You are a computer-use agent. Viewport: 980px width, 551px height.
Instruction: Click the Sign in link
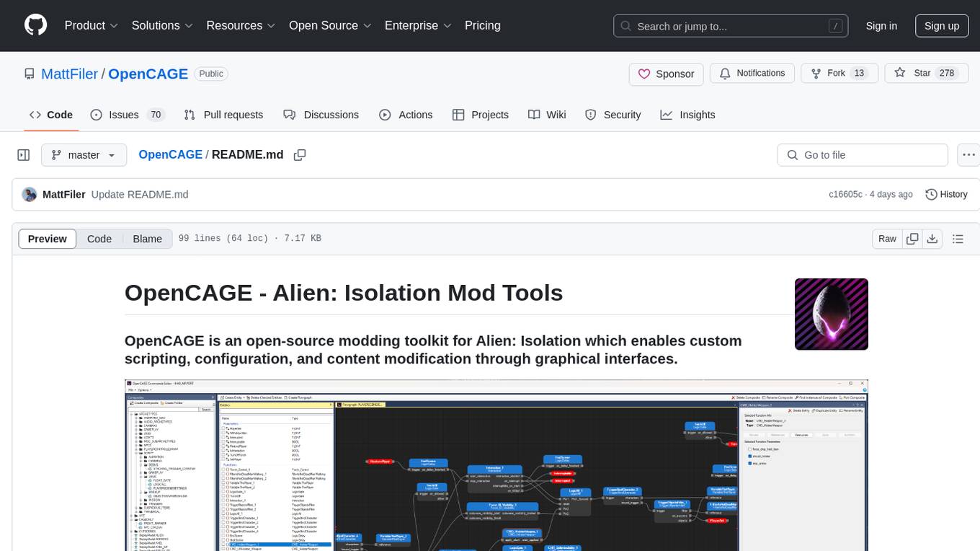(881, 26)
